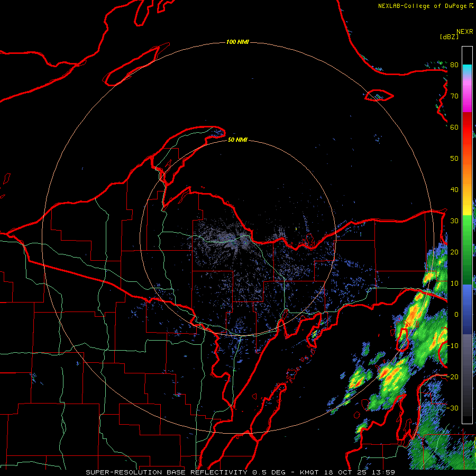Screen dimensions: 476x476
Task: Click the -10 value on the dBZ scale
Action: [x=452, y=346]
